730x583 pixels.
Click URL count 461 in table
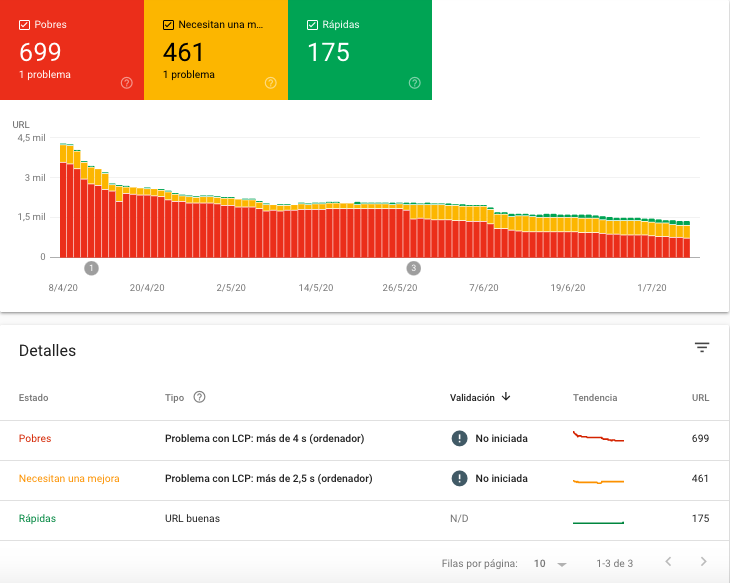[x=700, y=478]
